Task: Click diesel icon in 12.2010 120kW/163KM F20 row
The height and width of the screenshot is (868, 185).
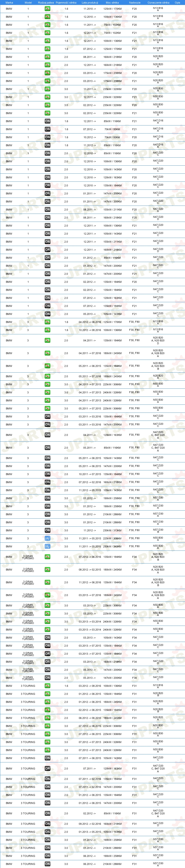Action: point(48,178)
